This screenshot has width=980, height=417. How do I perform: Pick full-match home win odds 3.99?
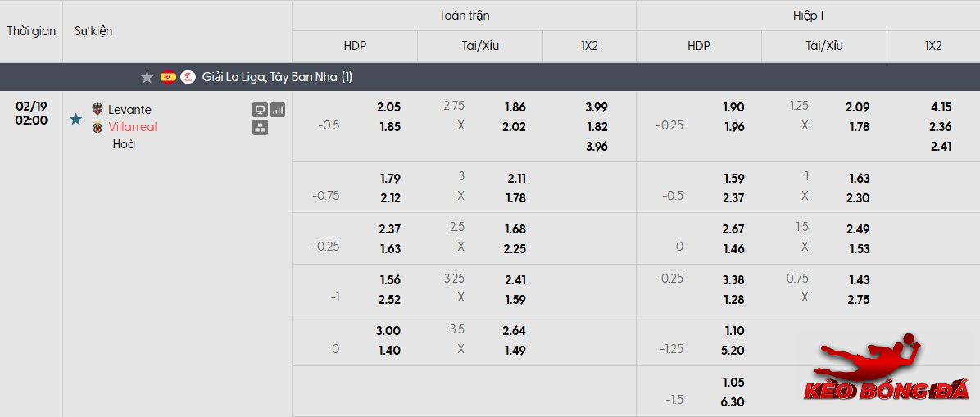[x=597, y=107]
